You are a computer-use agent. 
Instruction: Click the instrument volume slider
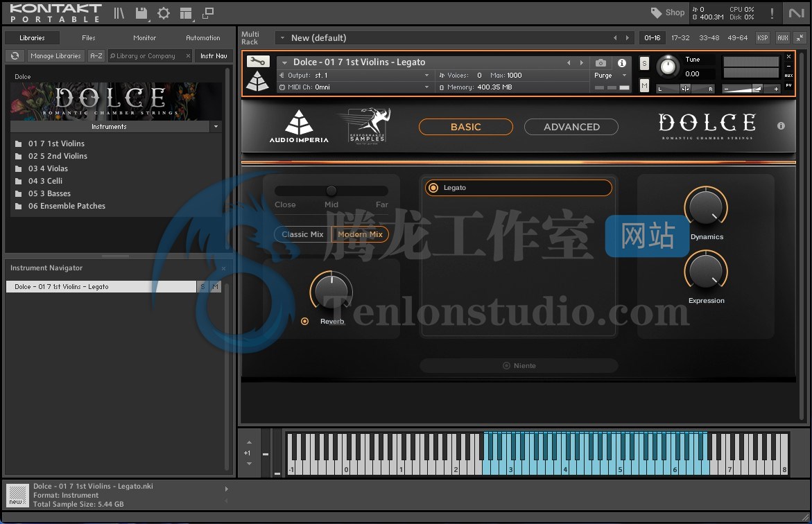click(x=751, y=89)
